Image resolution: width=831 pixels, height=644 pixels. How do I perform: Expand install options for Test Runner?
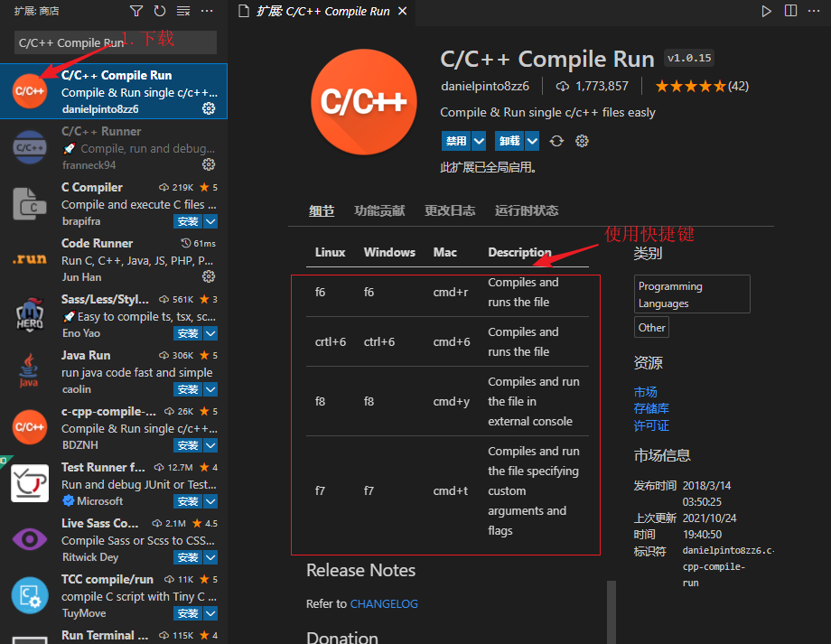(210, 501)
